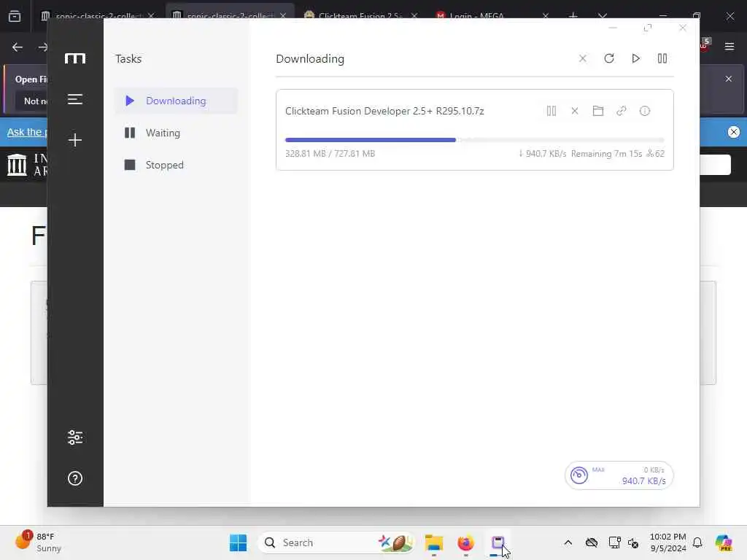Viewport: 747px width, 560px height.
Task: Open the task list menu icon
Action: [x=75, y=99]
